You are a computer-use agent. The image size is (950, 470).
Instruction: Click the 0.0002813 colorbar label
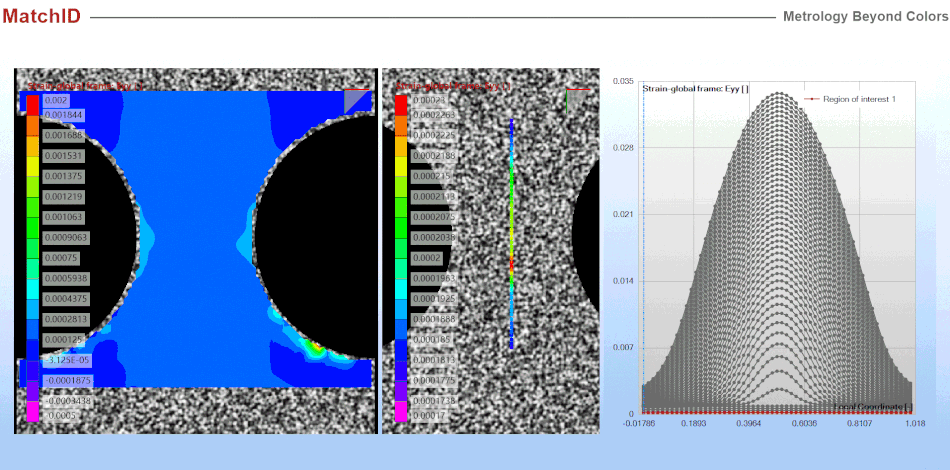click(x=66, y=319)
